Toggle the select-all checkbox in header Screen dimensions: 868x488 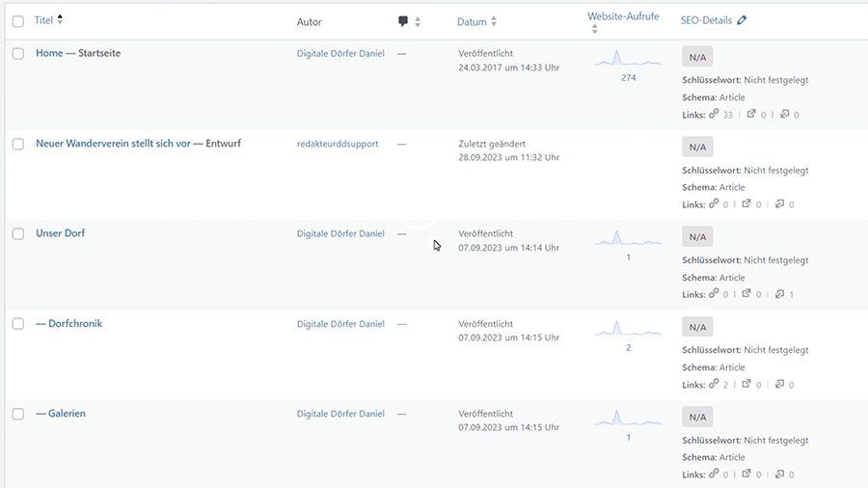[x=18, y=21]
